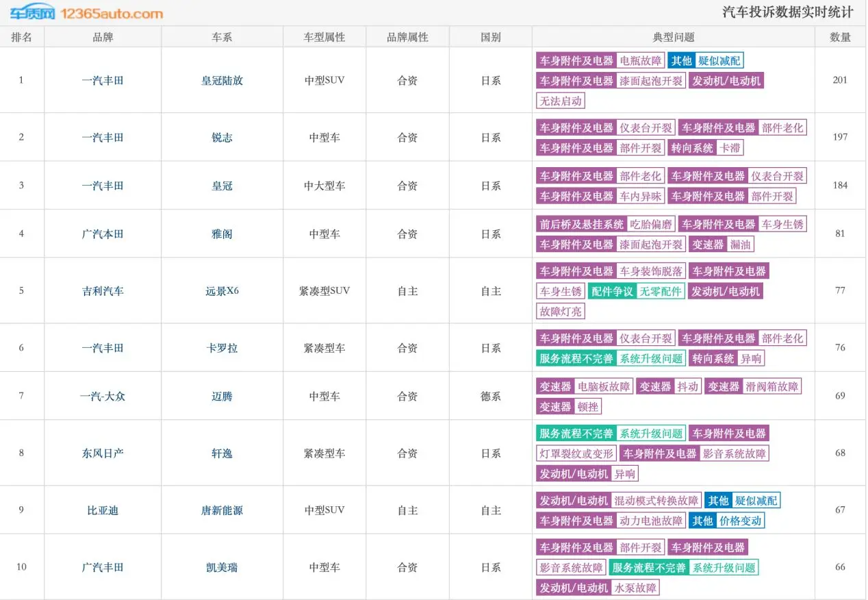Click the 排名 column header
The width and height of the screenshot is (868, 600).
(x=21, y=37)
